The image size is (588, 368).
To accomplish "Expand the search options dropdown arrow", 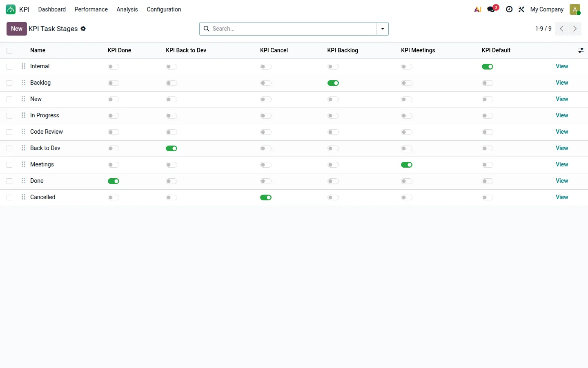I will [x=383, y=29].
